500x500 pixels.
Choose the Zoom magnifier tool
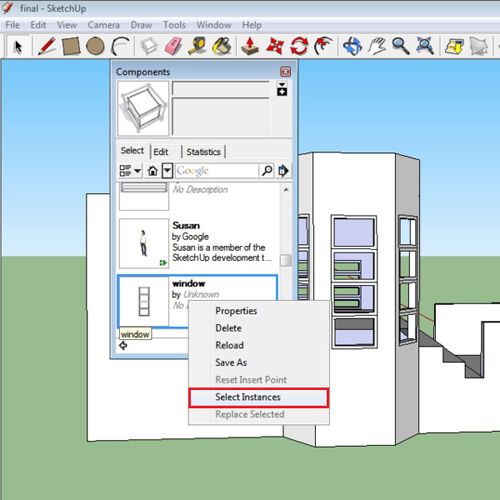click(401, 46)
